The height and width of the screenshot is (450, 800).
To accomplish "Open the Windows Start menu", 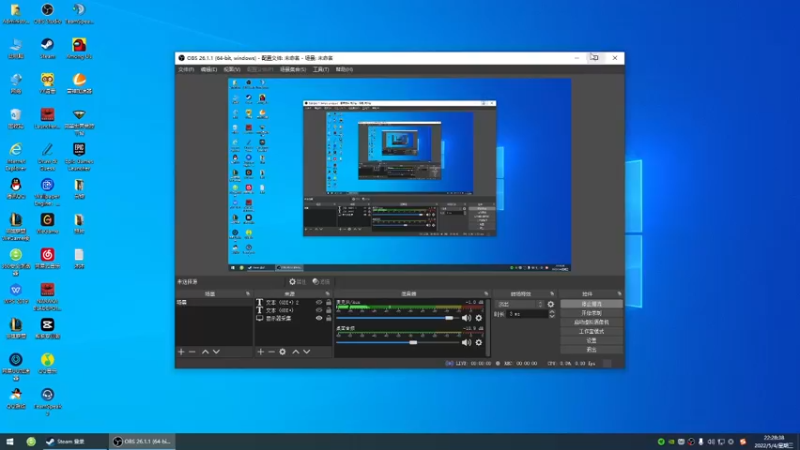I will [10, 441].
